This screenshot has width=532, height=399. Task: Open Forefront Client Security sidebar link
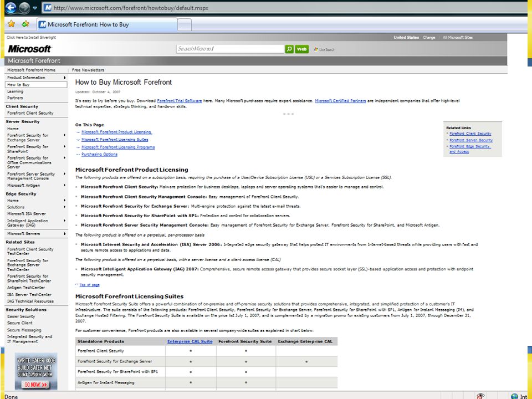tap(30, 113)
